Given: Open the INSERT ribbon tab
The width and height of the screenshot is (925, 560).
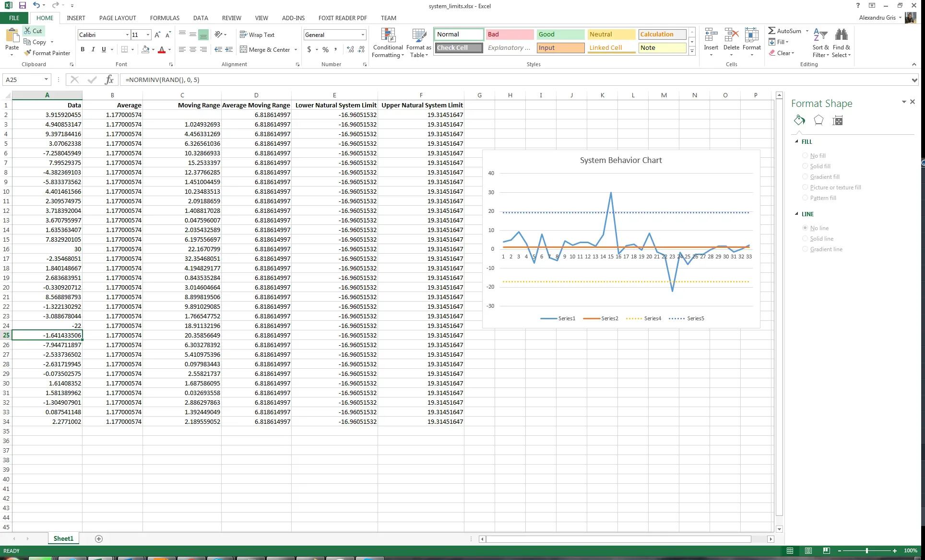Looking at the screenshot, I should click(x=76, y=18).
